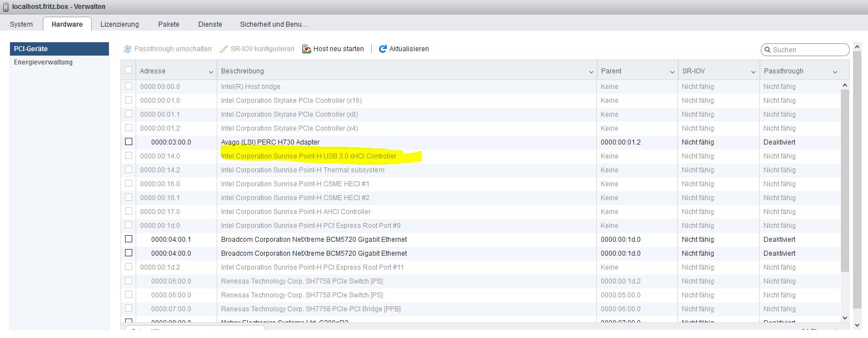The width and height of the screenshot is (868, 338).
Task: Click the SR-IOV column header
Action: pyautogui.click(x=694, y=71)
